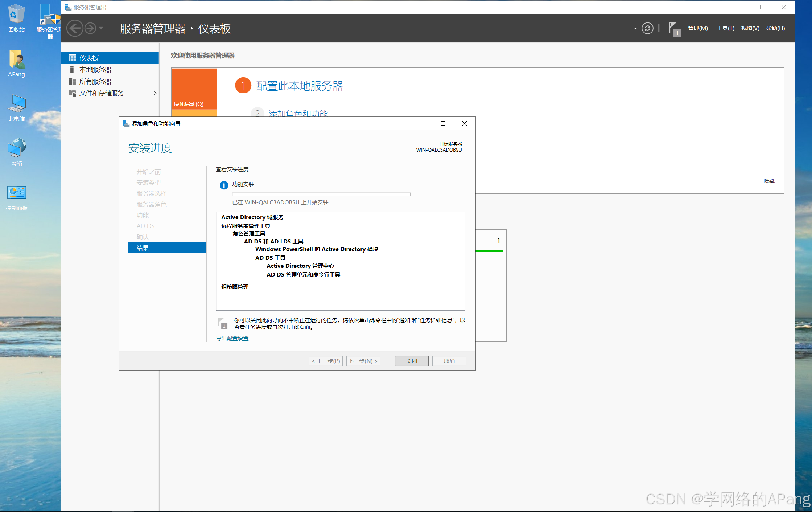Select 本地服务器 in the sidebar

95,70
